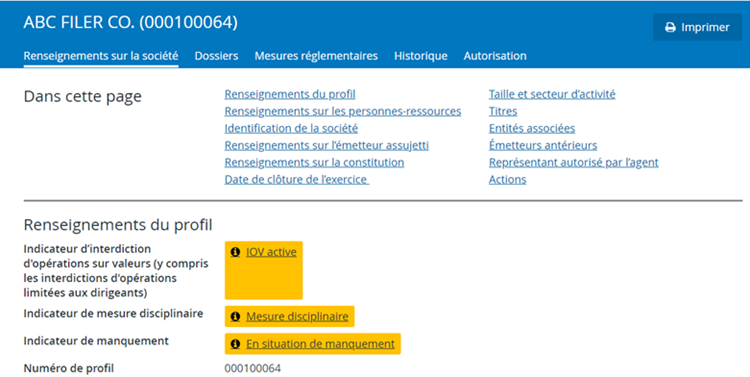Click the Indicateur de mesure disciplinaire label
Image resolution: width=750 pixels, height=377 pixels.
point(113,314)
